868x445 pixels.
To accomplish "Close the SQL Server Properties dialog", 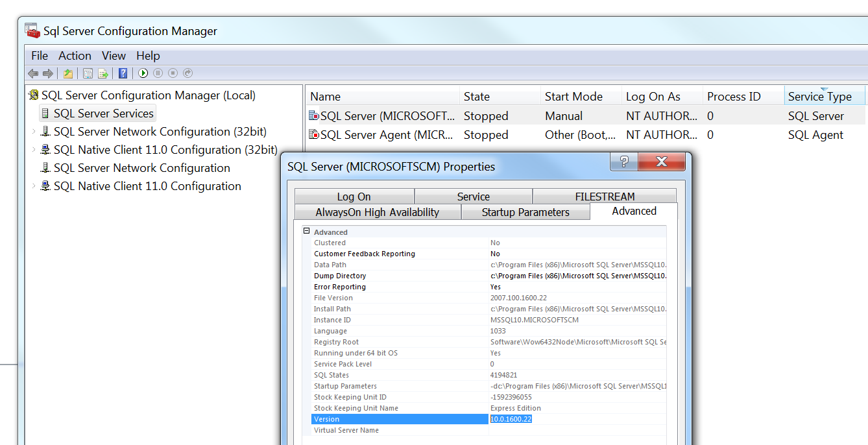I will (662, 162).
